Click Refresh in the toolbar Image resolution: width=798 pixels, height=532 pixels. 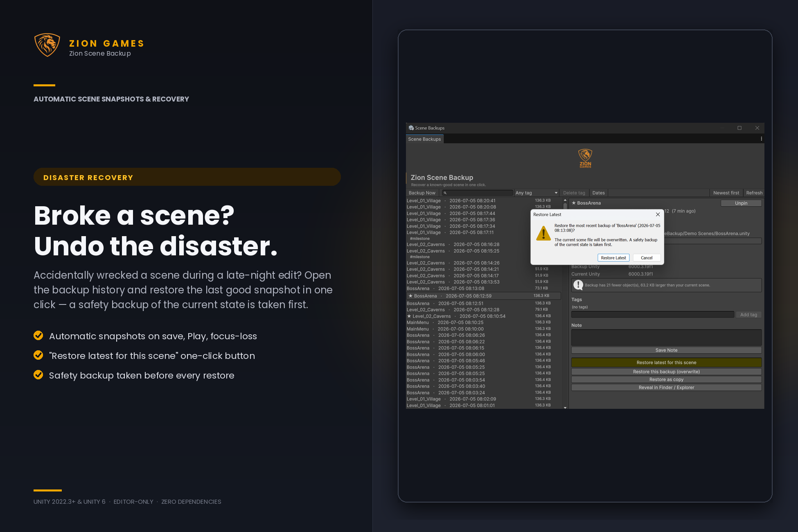point(754,193)
